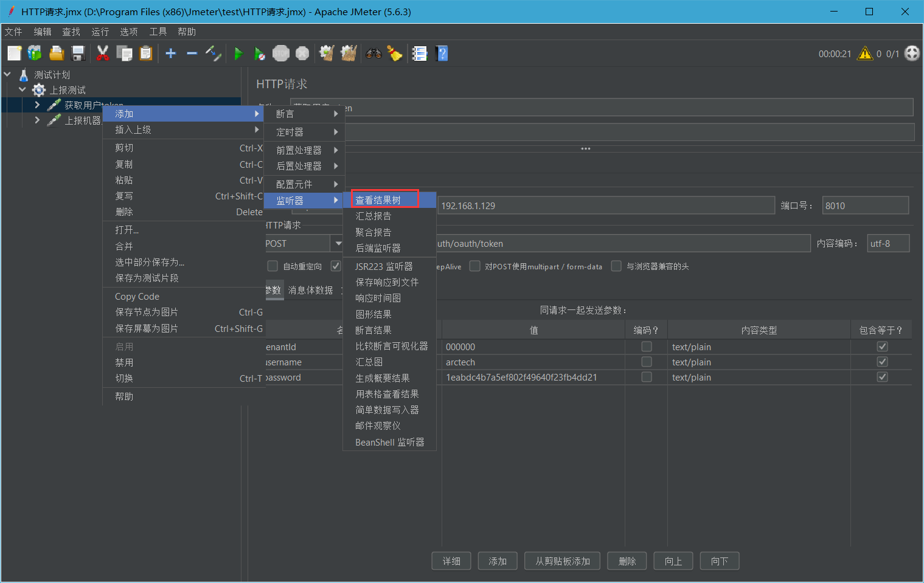Click the 详细 button
The width and height of the screenshot is (924, 583).
tap(451, 561)
